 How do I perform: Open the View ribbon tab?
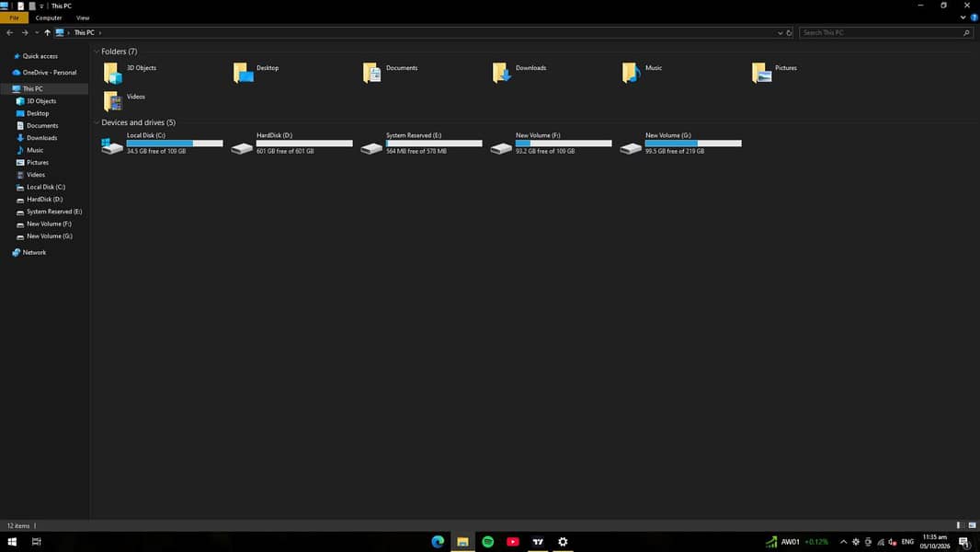tap(83, 18)
